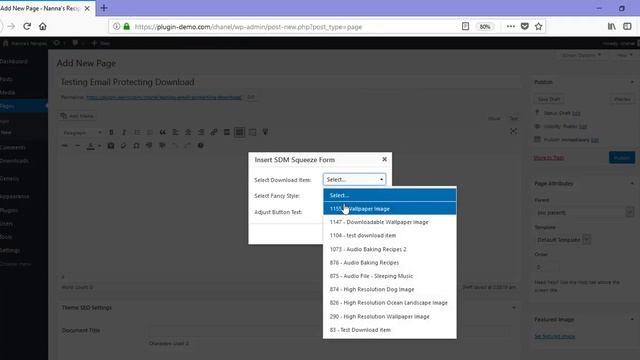Apply strikethrough formatting
Screen dimensions: 640x360
click(x=65, y=146)
